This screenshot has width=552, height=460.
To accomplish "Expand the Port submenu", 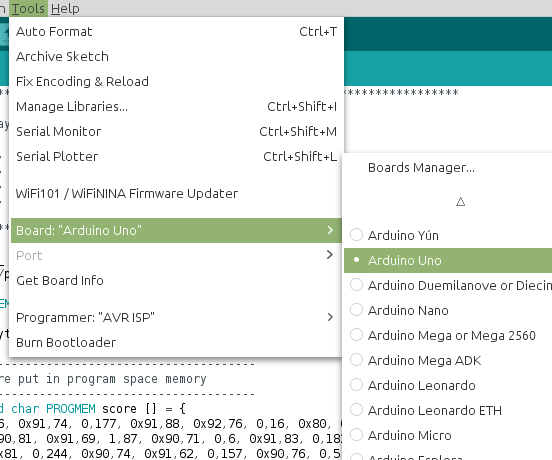I will click(x=176, y=256).
